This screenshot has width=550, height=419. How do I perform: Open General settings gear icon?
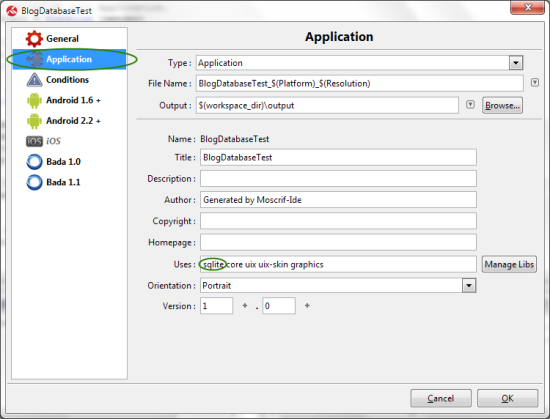(x=34, y=39)
